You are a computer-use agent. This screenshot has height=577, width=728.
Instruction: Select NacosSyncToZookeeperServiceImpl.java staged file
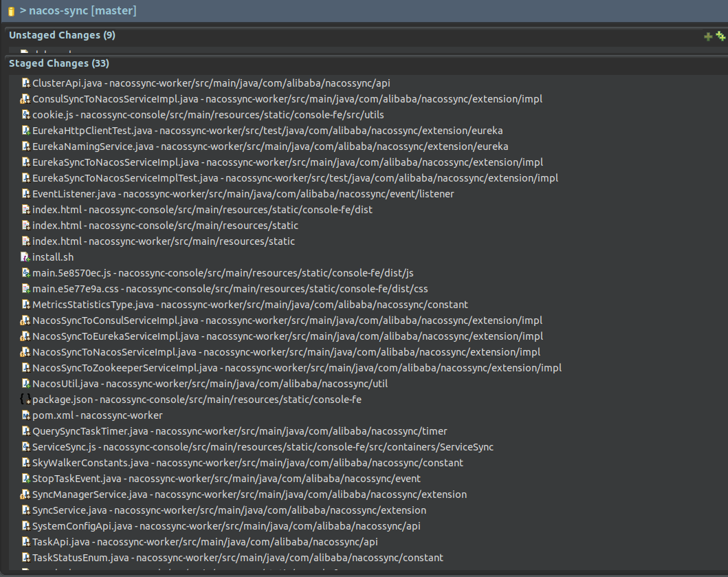click(x=297, y=367)
